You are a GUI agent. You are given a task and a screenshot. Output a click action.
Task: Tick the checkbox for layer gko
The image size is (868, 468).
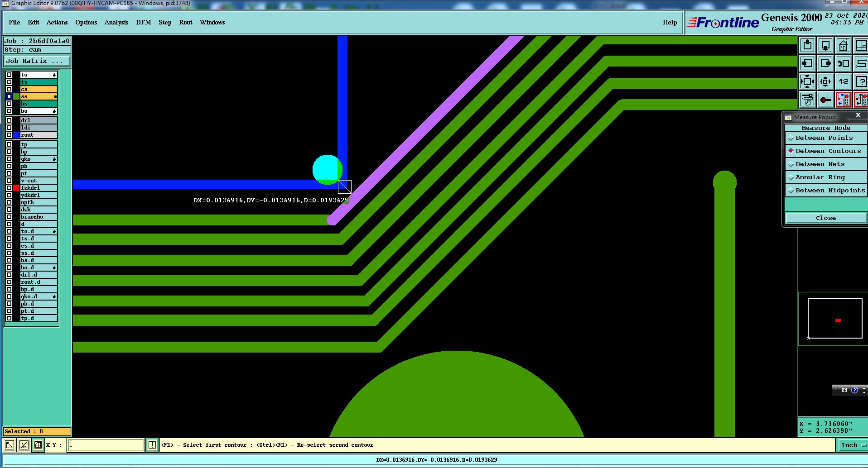[x=9, y=159]
